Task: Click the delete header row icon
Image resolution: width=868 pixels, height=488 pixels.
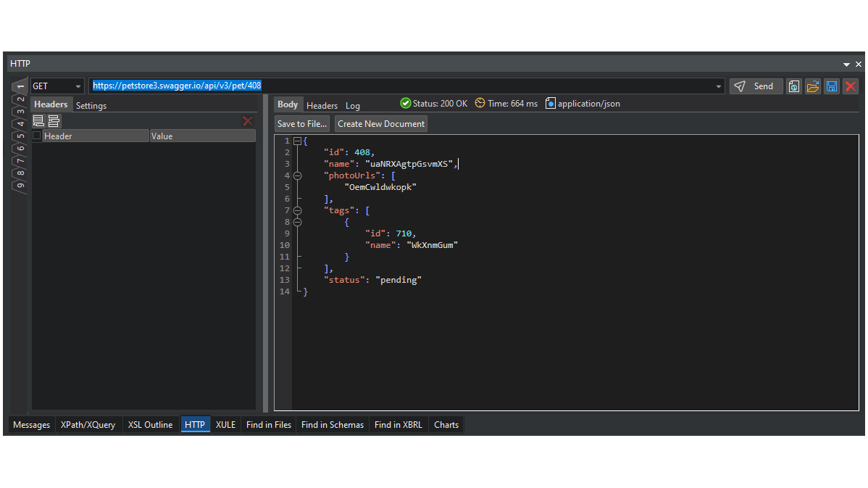Action: (x=248, y=121)
